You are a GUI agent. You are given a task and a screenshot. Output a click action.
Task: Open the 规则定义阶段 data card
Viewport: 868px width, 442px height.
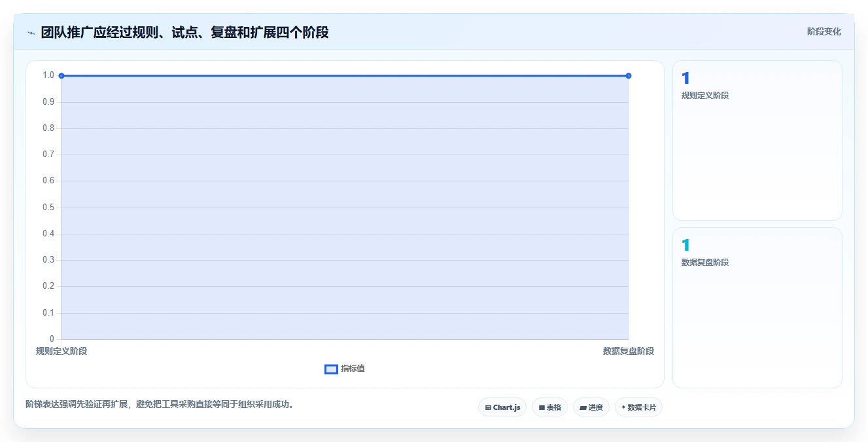click(757, 141)
